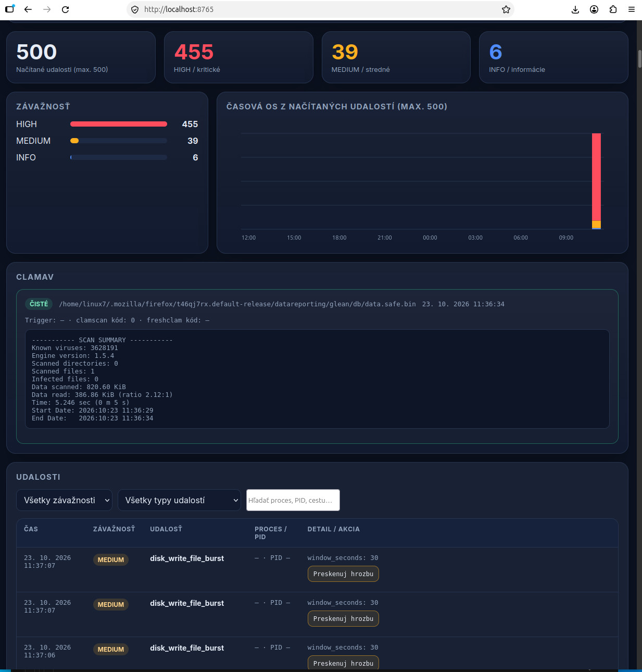Click the "DETAIL / AKCIA" column header
Screen dimensions: 642x672
[x=334, y=529]
